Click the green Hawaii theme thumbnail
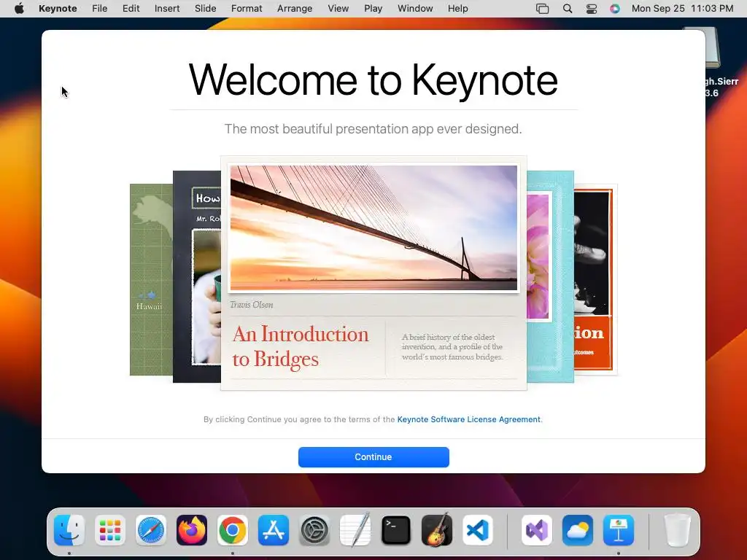This screenshot has width=747, height=560. [151, 280]
